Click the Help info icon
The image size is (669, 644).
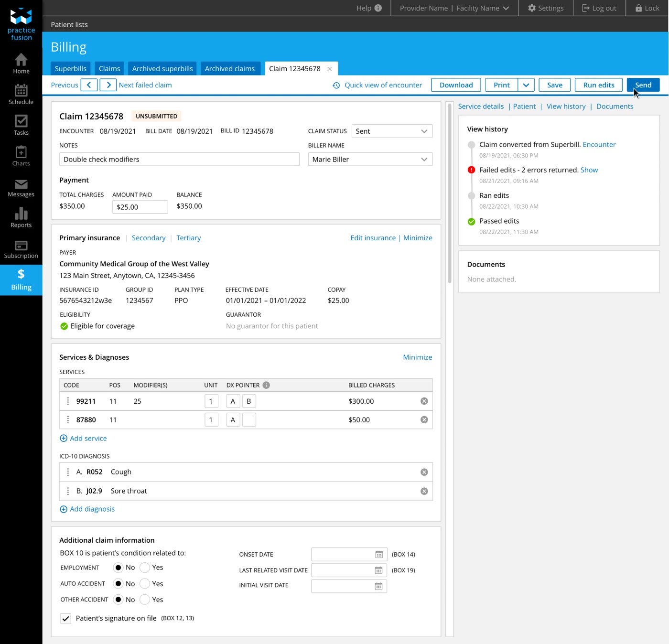pyautogui.click(x=378, y=8)
